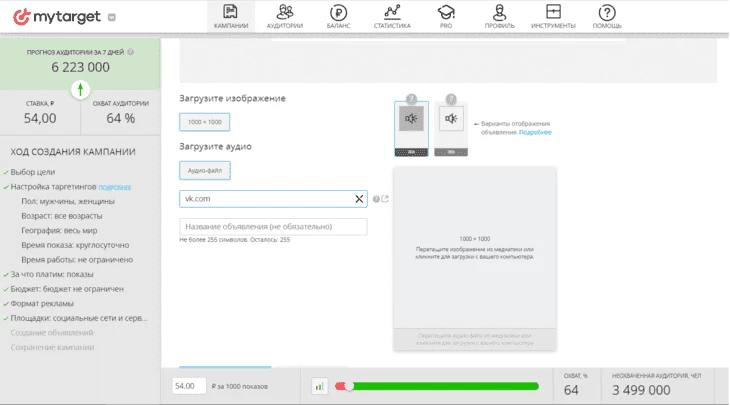Go to the Баланс section
This screenshot has width=730, height=405.
tap(338, 17)
